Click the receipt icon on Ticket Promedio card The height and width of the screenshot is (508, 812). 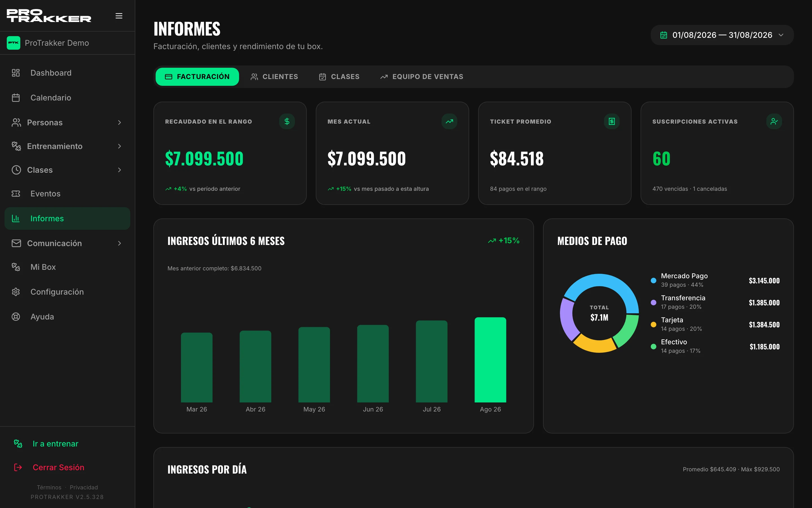tap(612, 121)
